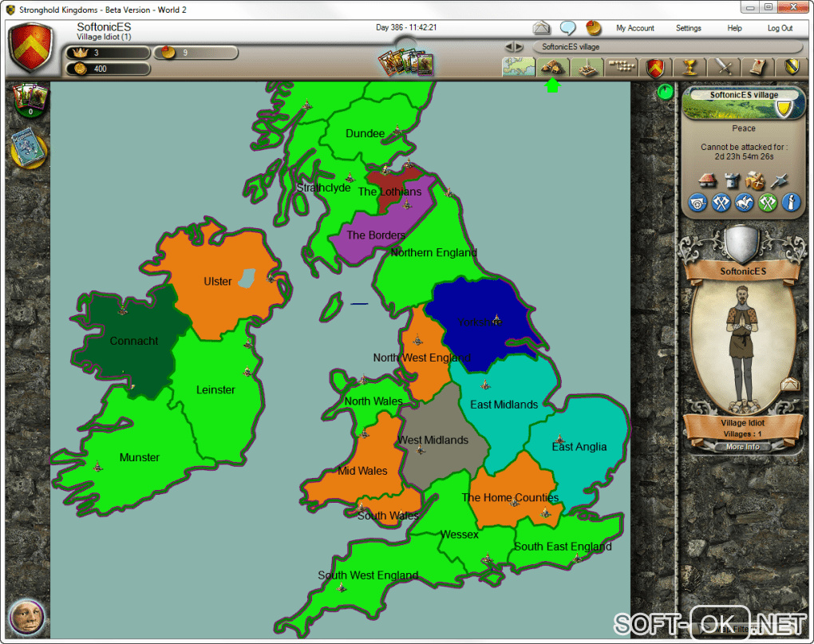Open the golden chalice quests tab
The height and width of the screenshot is (644, 814).
pyautogui.click(x=690, y=68)
